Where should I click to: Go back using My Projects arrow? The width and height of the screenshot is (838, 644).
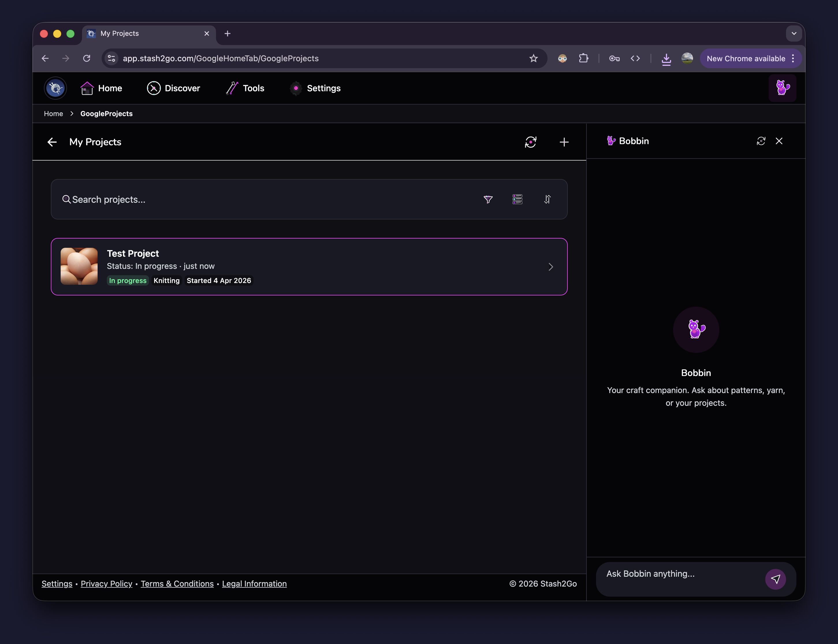click(x=52, y=142)
